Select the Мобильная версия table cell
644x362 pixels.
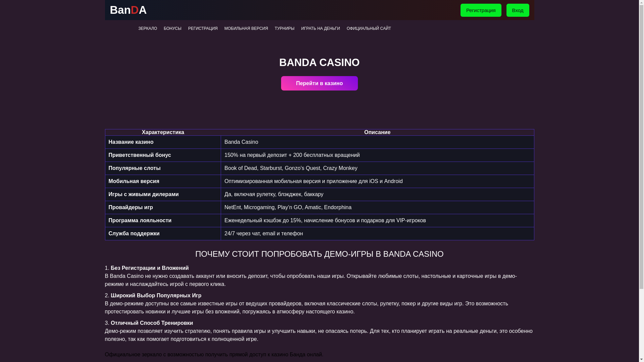pyautogui.click(x=163, y=181)
